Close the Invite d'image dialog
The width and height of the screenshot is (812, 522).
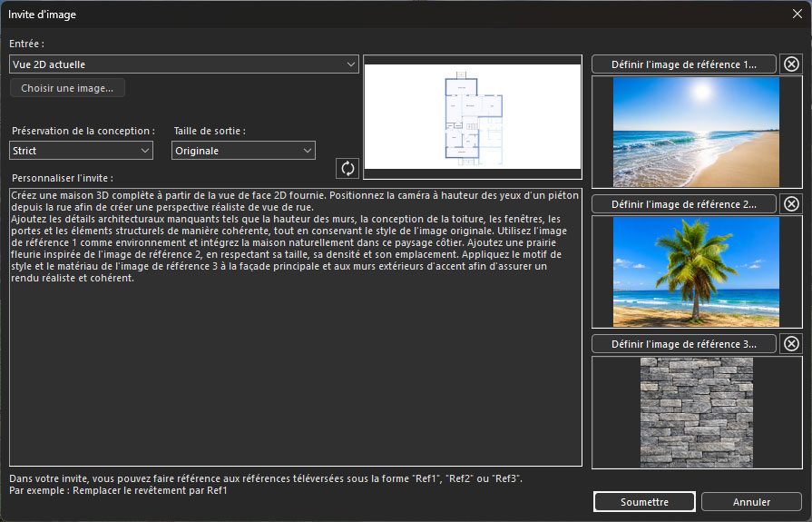(797, 14)
